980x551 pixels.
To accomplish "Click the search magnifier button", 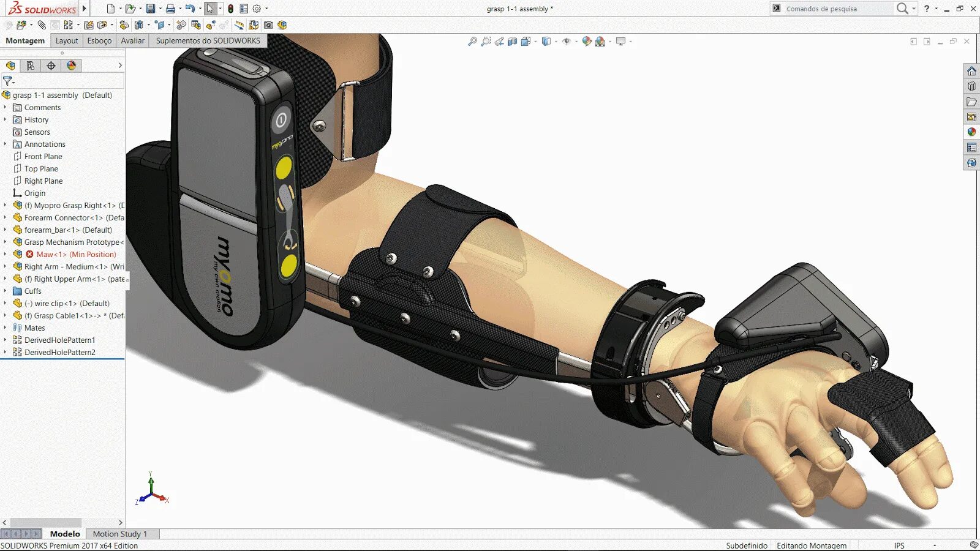I will point(902,9).
